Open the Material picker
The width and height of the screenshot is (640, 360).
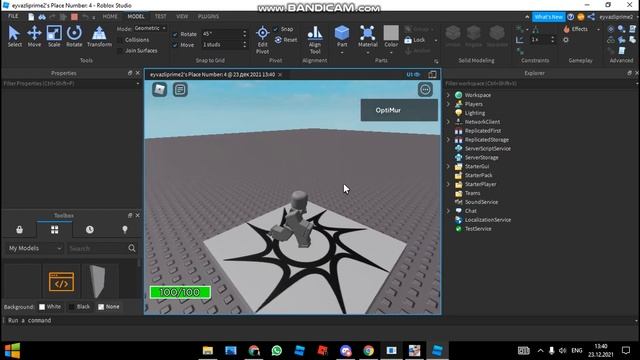pyautogui.click(x=368, y=36)
